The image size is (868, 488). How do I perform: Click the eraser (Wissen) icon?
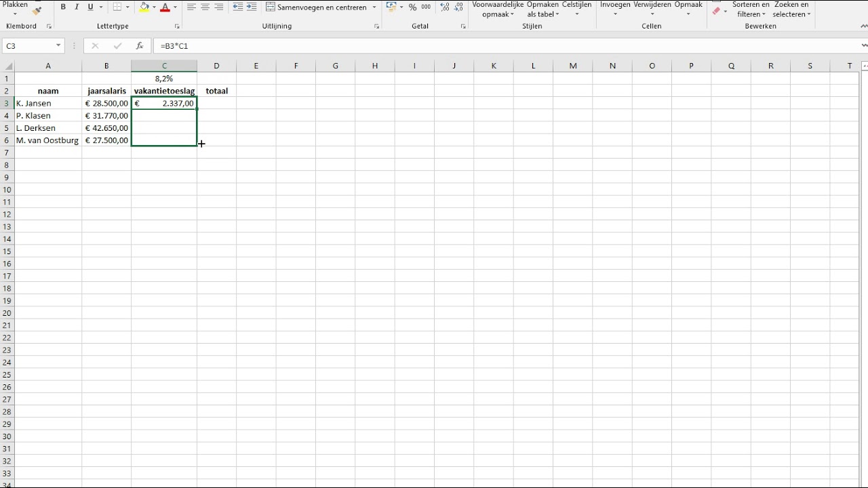pyautogui.click(x=716, y=11)
